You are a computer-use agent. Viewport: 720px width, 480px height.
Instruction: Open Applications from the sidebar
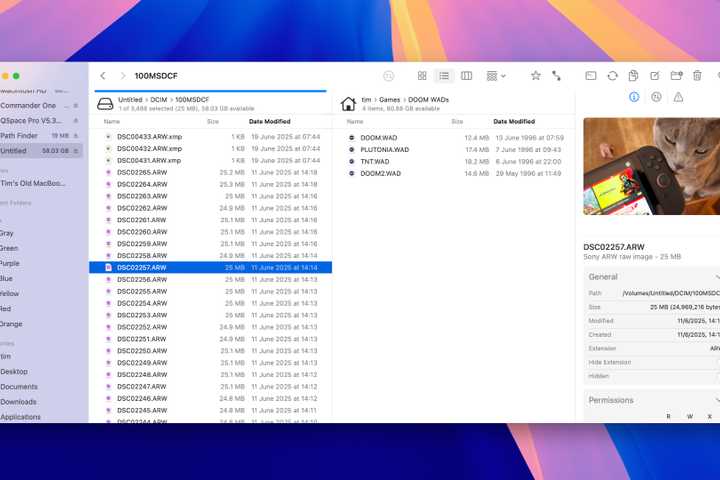tap(20, 417)
